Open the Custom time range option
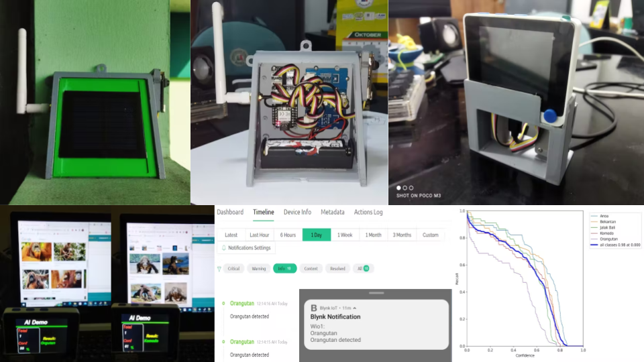Image resolution: width=644 pixels, height=362 pixels. [x=430, y=235]
